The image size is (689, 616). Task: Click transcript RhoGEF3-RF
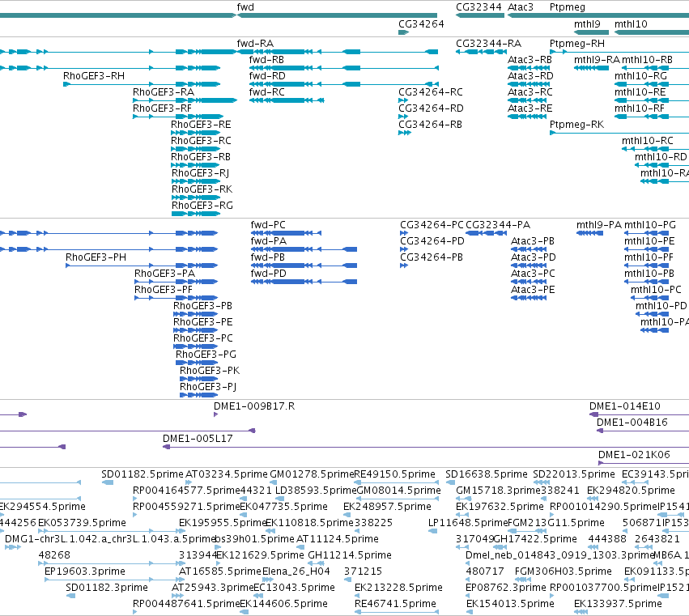coord(178,117)
